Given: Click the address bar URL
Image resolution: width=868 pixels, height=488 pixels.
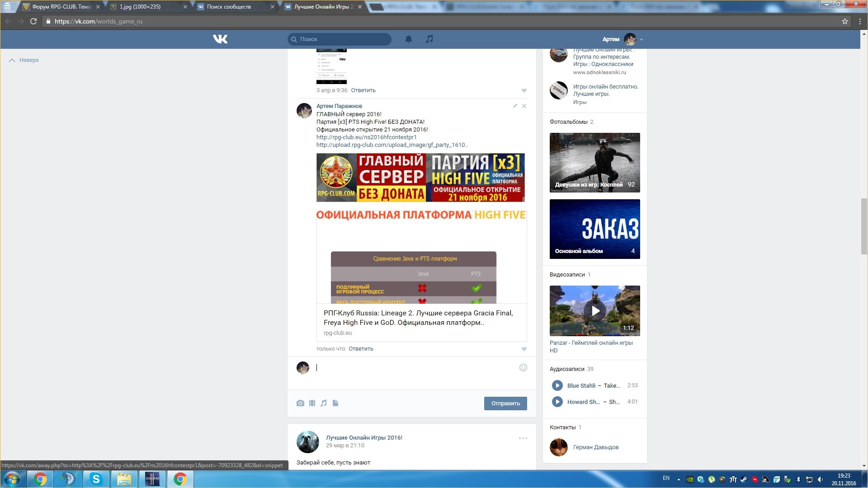Looking at the screenshot, I should point(99,21).
